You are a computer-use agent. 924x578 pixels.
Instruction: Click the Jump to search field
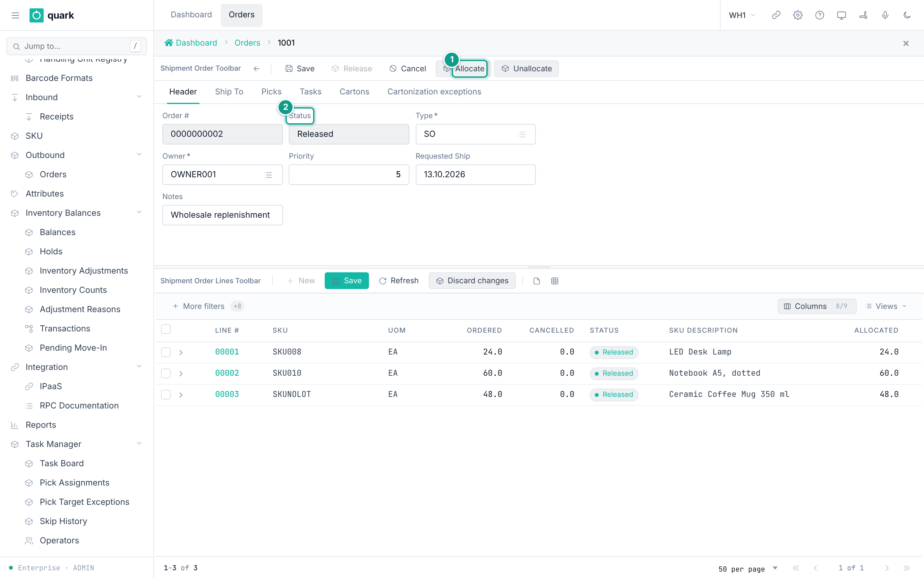tap(76, 46)
